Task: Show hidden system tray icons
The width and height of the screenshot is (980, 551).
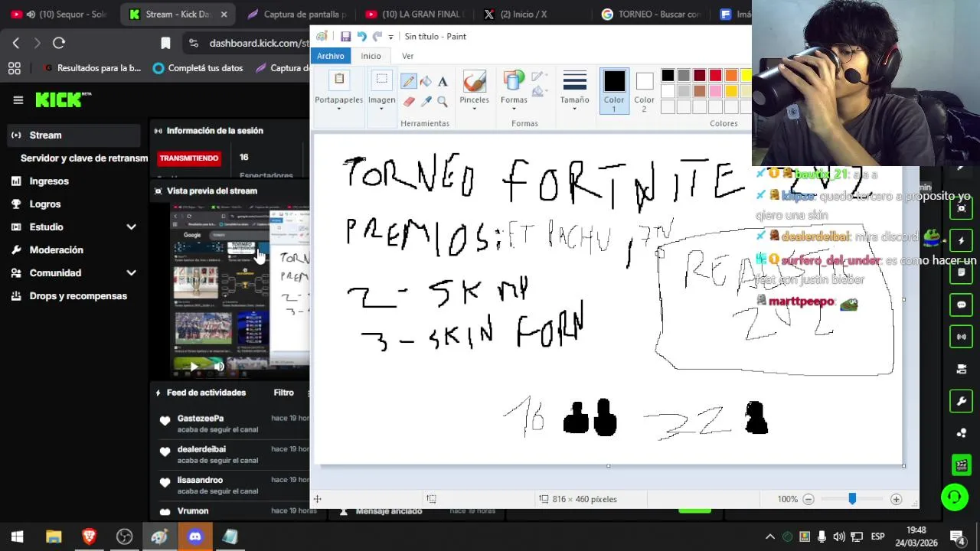Action: click(x=770, y=536)
